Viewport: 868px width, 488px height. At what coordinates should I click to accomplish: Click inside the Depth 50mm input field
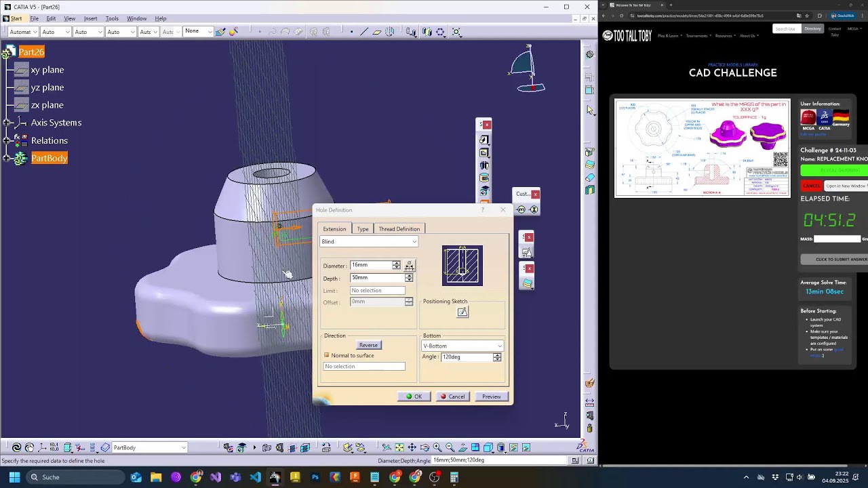[377, 278]
